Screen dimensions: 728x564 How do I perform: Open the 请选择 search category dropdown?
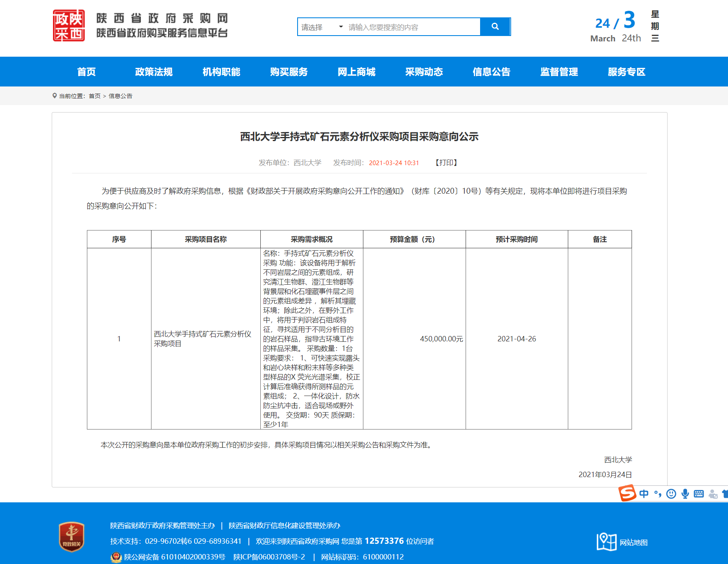click(x=322, y=27)
